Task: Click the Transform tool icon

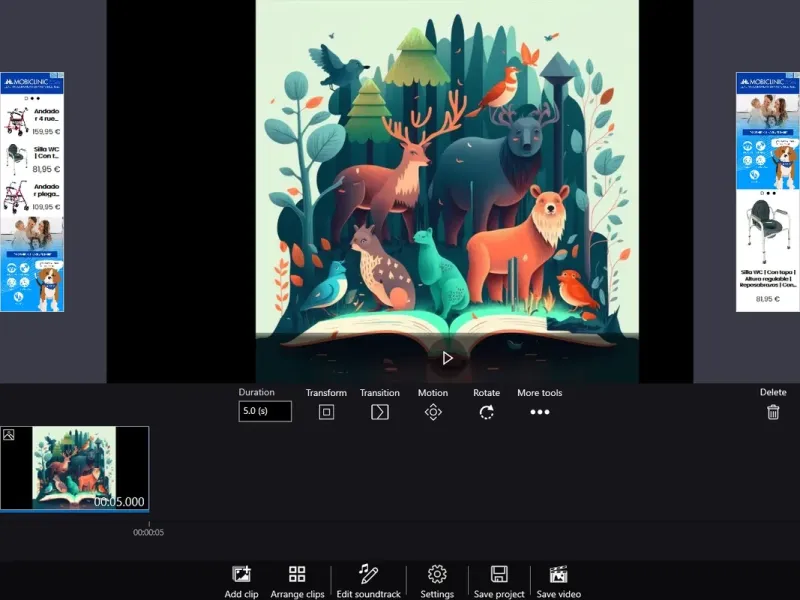Action: (327, 412)
